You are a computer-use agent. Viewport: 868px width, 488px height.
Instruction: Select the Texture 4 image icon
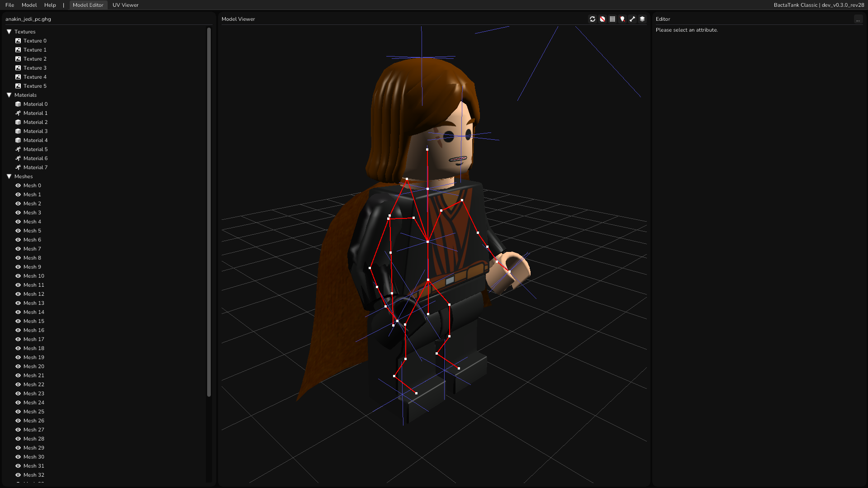click(x=18, y=77)
